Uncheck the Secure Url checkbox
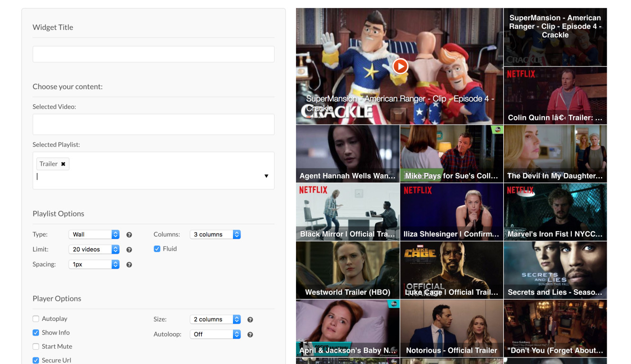This screenshot has height=364, width=631. pyautogui.click(x=36, y=360)
